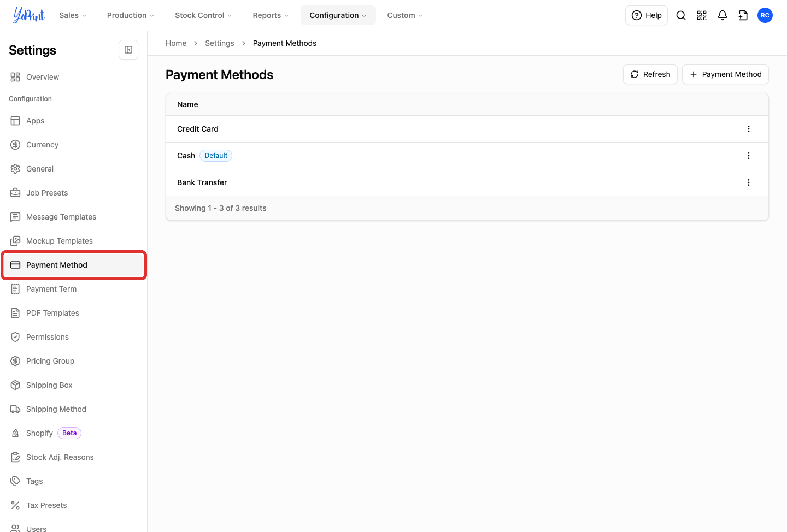This screenshot has width=787, height=532.
Task: Open Cash row options menu
Action: coord(749,156)
